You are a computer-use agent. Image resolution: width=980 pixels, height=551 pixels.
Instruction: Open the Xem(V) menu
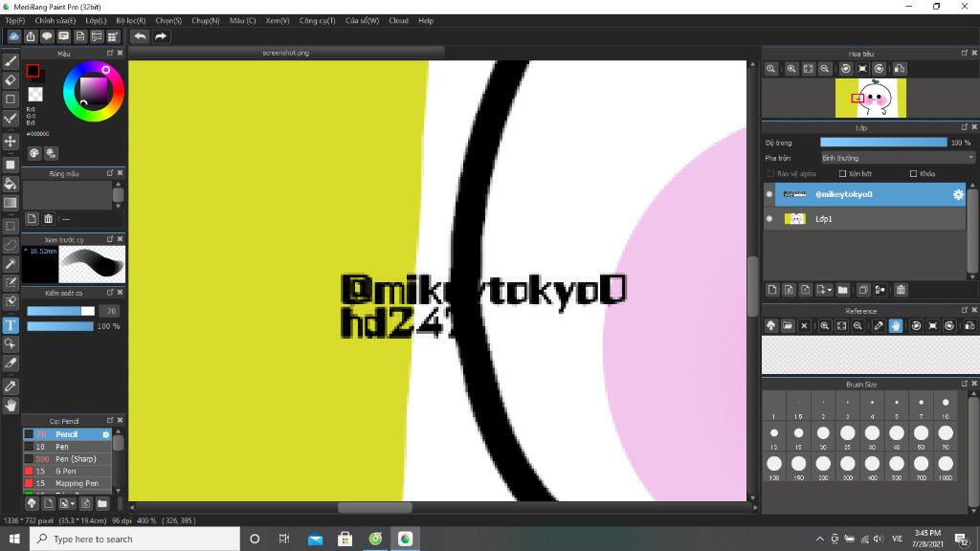coord(278,21)
